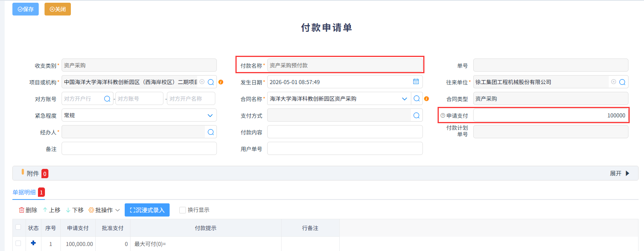
Task: Click the 附件 count badge 0
Action: pyautogui.click(x=45, y=174)
